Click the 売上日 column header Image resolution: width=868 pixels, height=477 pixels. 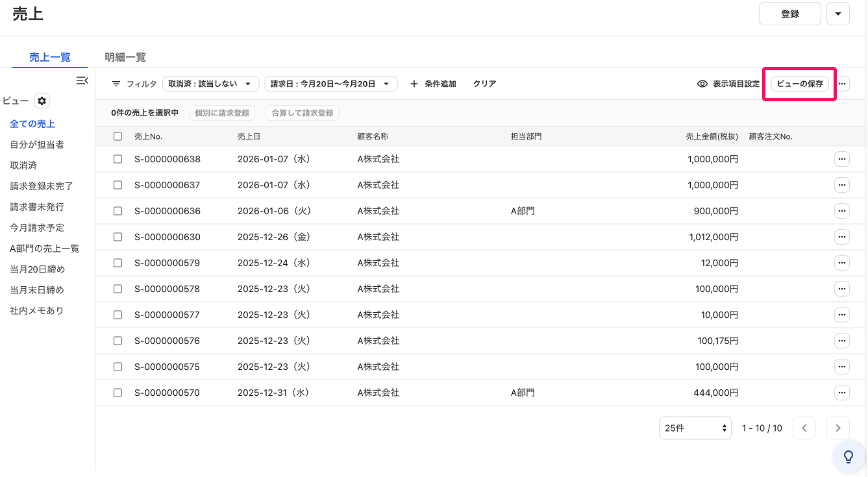[x=249, y=136]
